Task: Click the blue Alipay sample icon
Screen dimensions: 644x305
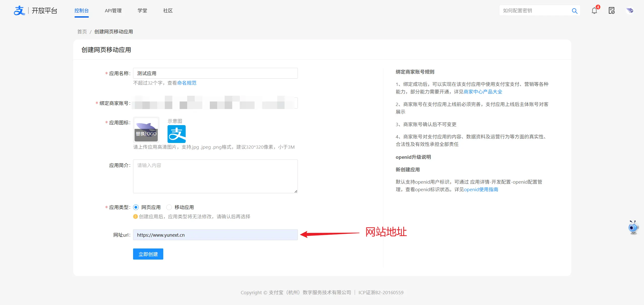Action: [177, 134]
